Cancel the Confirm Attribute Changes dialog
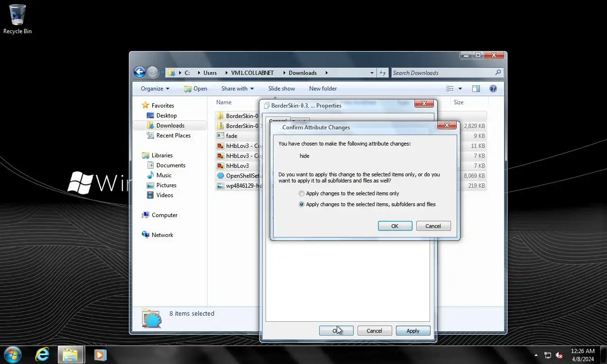607x364 pixels. coord(433,226)
